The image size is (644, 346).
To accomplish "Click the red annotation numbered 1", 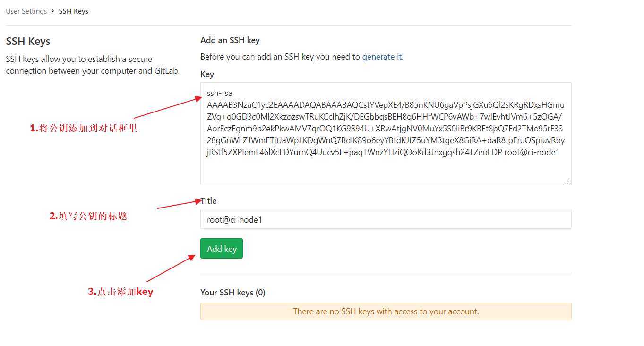I will pos(84,128).
